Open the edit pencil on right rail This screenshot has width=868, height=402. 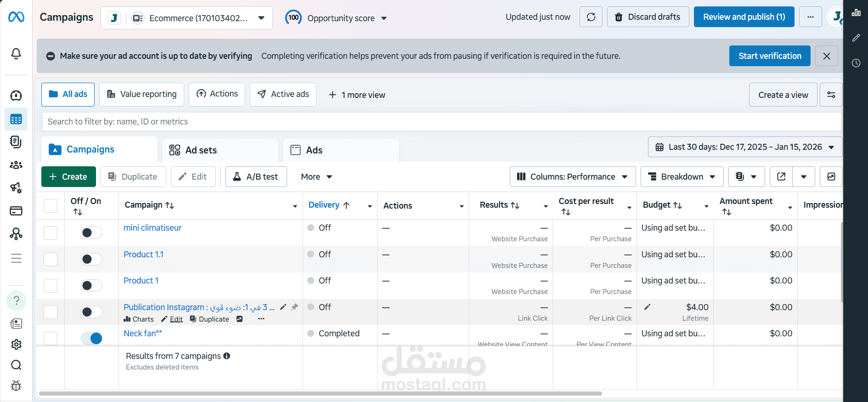click(x=856, y=38)
